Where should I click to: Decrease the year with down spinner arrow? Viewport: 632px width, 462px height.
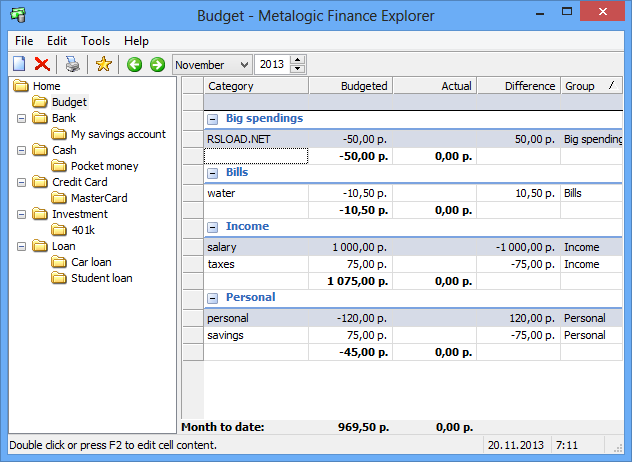click(x=297, y=69)
